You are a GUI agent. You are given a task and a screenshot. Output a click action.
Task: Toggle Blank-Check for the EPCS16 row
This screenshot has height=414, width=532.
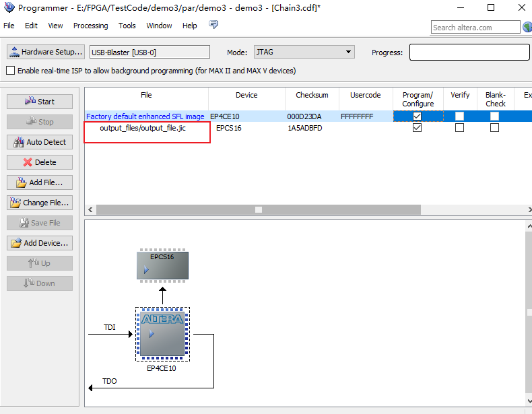pos(495,128)
